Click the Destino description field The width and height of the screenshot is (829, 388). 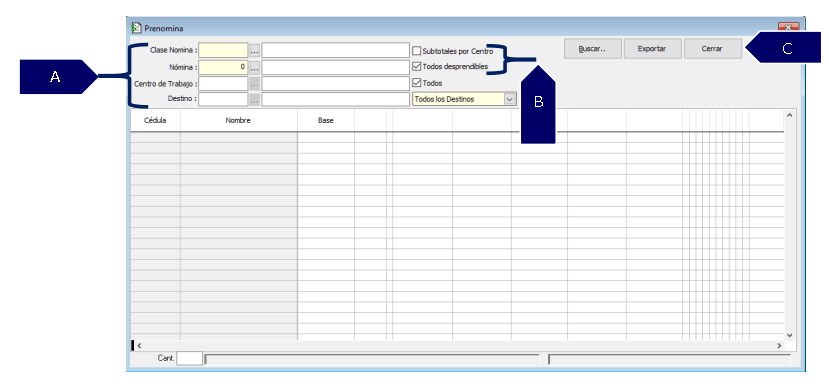335,99
